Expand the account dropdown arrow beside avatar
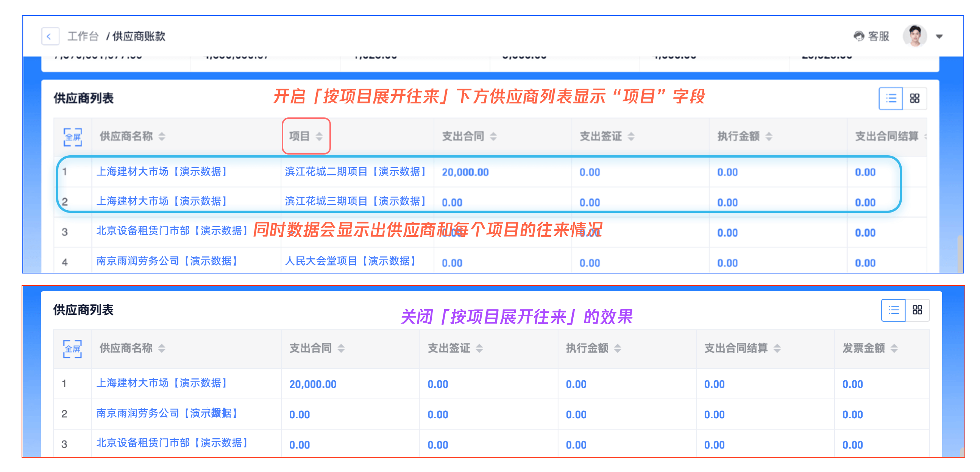The image size is (980, 472). point(939,37)
